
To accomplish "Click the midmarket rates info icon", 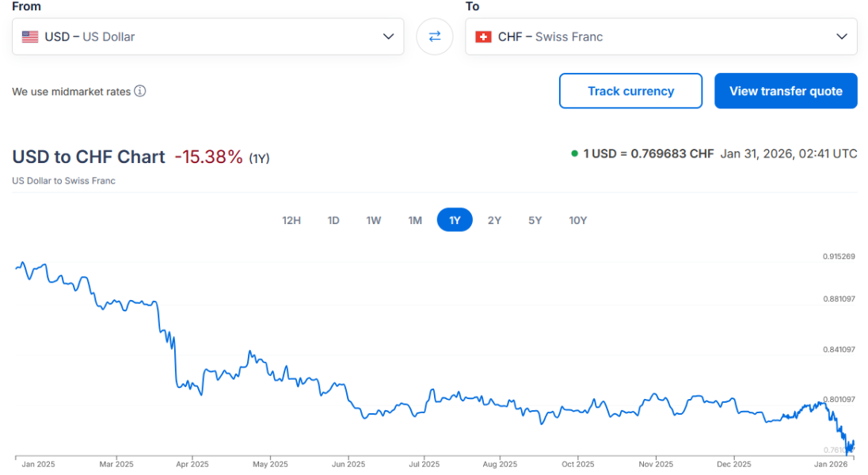I will pyautogui.click(x=139, y=91).
